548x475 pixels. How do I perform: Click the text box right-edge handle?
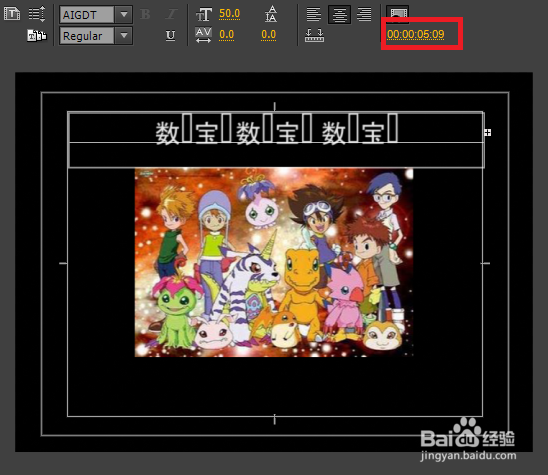[488, 132]
